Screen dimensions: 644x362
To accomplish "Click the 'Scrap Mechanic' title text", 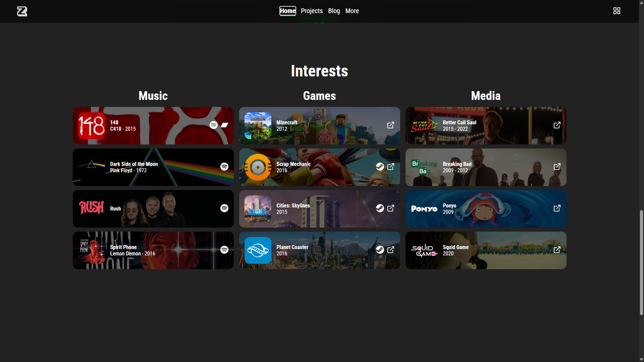I will tap(293, 164).
